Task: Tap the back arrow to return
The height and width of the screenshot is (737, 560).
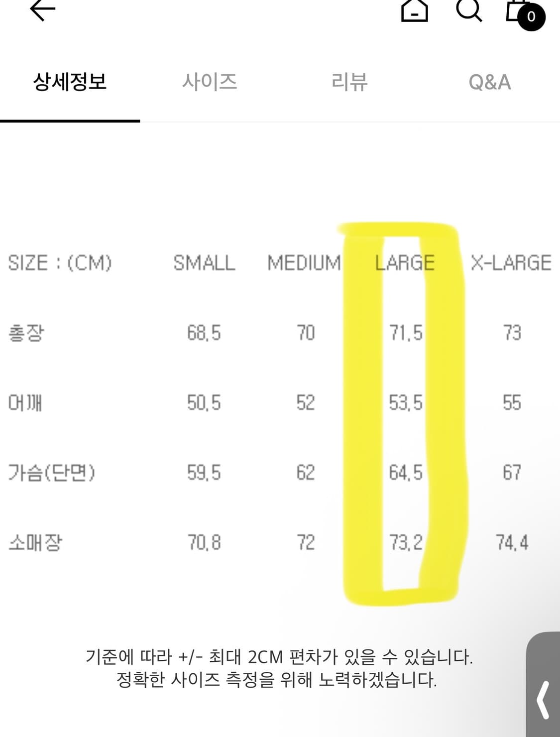Action: point(42,11)
